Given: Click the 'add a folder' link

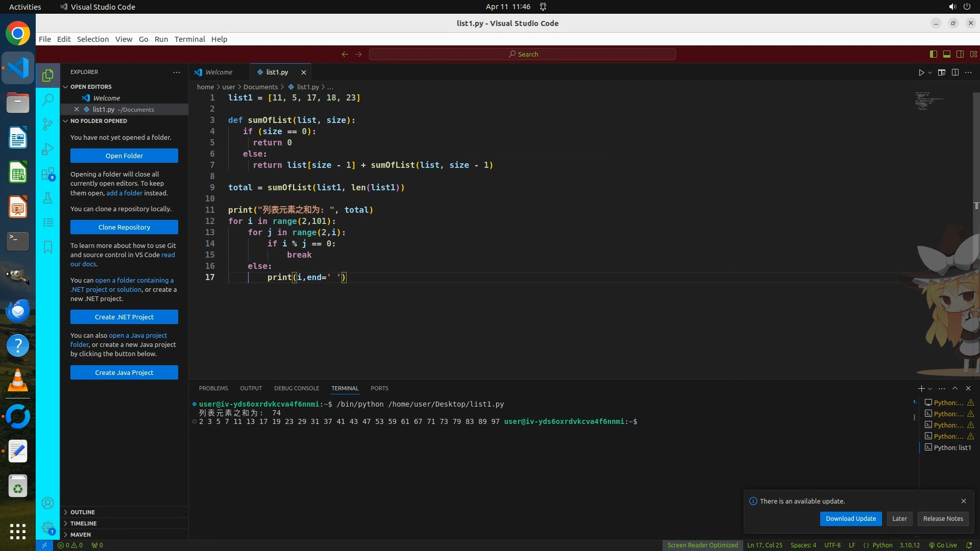Looking at the screenshot, I should click(124, 193).
